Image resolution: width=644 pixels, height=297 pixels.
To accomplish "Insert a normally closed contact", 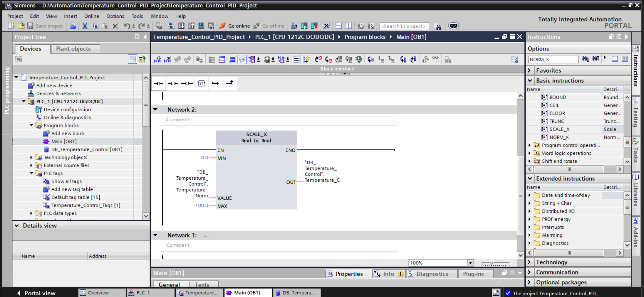I will click(x=173, y=83).
